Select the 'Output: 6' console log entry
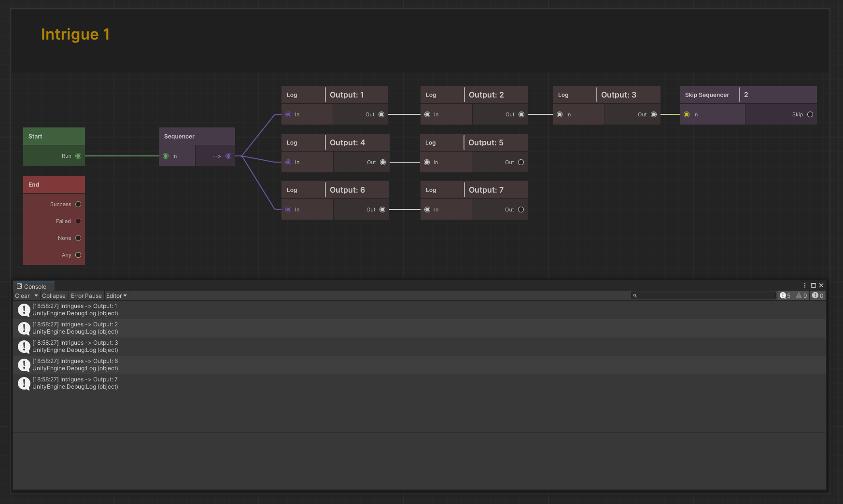This screenshot has width=843, height=504. [x=75, y=365]
